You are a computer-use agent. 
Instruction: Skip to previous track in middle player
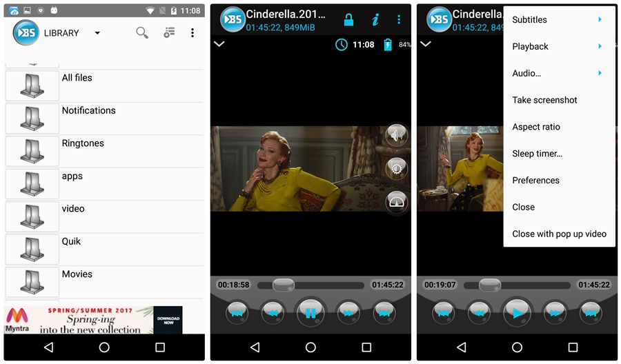(x=237, y=313)
